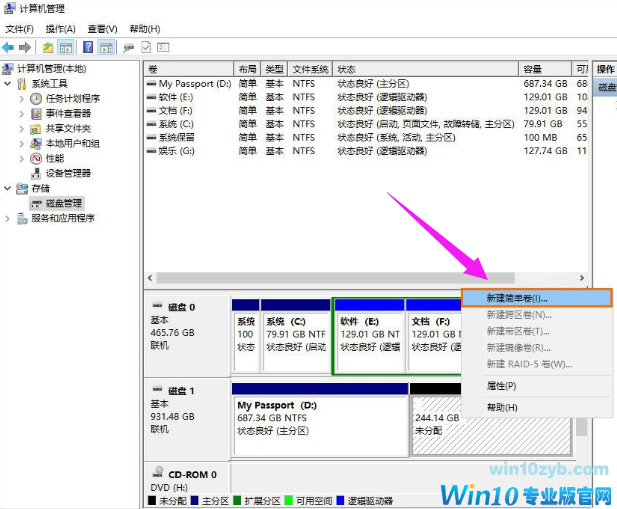Collapse the System Tools (系统工具) branch
The width and height of the screenshot is (617, 509).
7,83
